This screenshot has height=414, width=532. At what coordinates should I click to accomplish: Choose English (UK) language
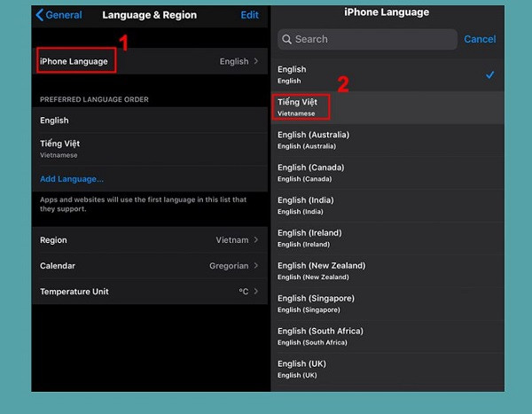coord(387,369)
